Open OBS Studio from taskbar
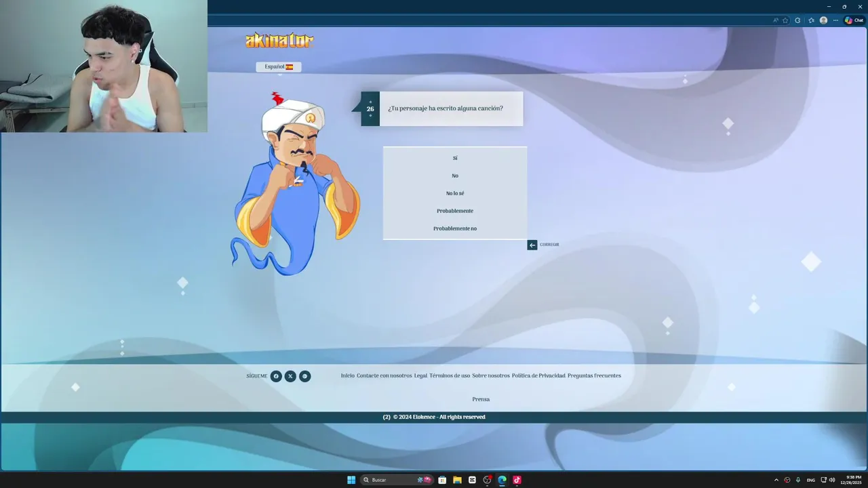868x488 pixels. (487, 480)
